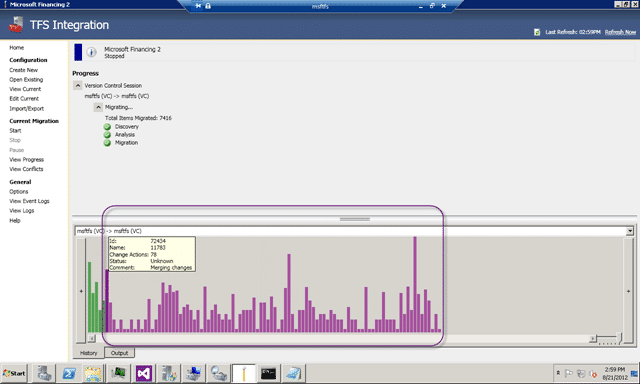Switch to the History tab

(89, 353)
